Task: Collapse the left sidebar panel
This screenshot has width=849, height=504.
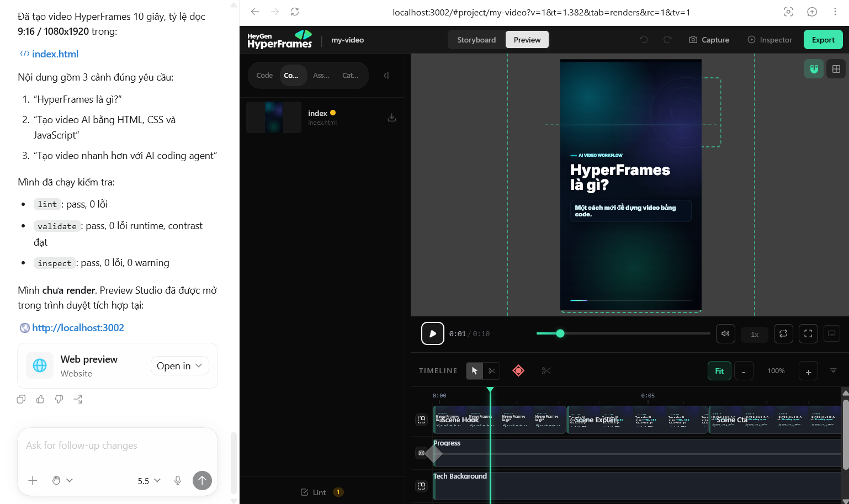Action: 386,76
